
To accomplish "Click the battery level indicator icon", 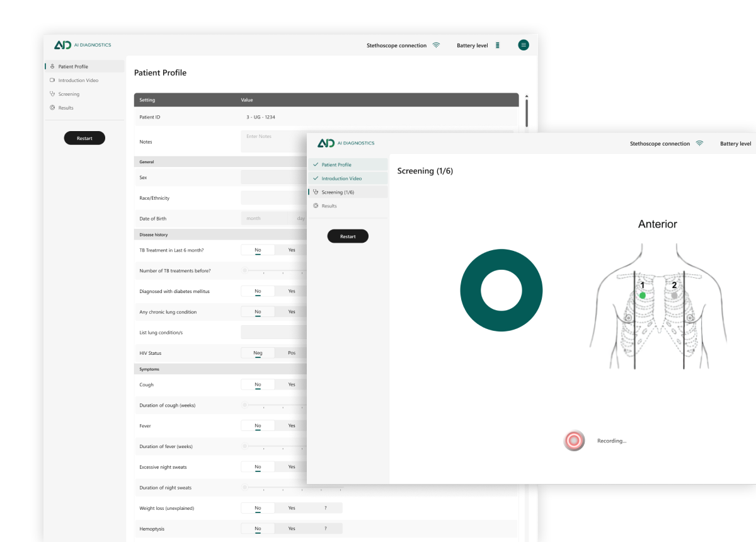I will 497,45.
